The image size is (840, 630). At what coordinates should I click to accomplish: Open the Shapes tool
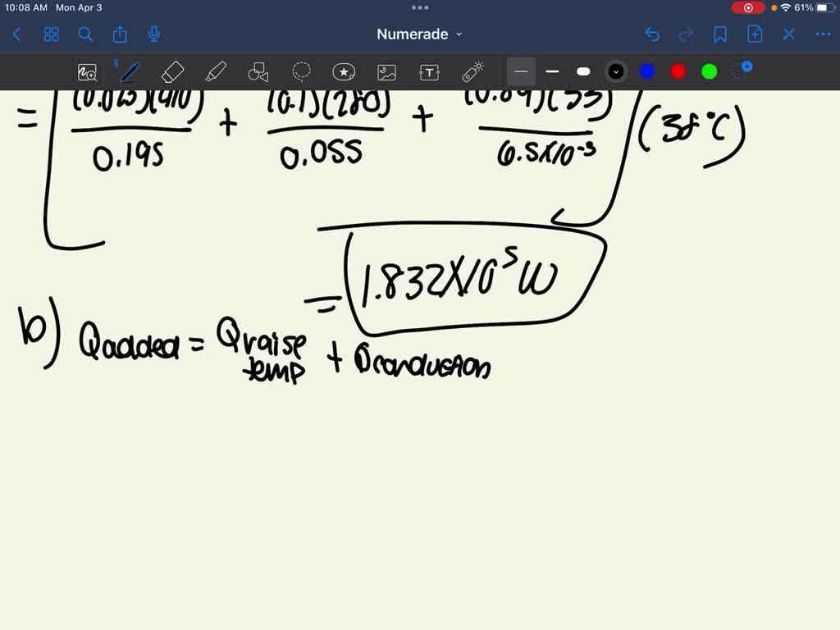point(258,72)
